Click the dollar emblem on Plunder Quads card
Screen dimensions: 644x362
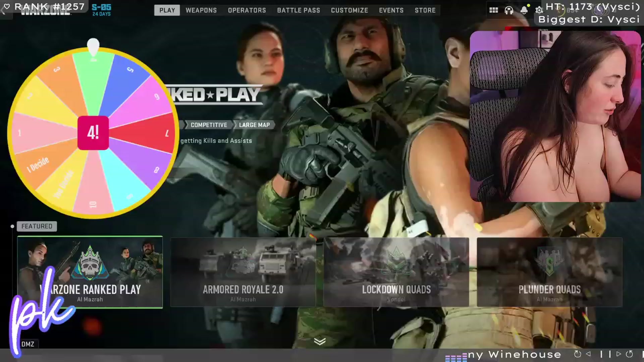point(549,261)
